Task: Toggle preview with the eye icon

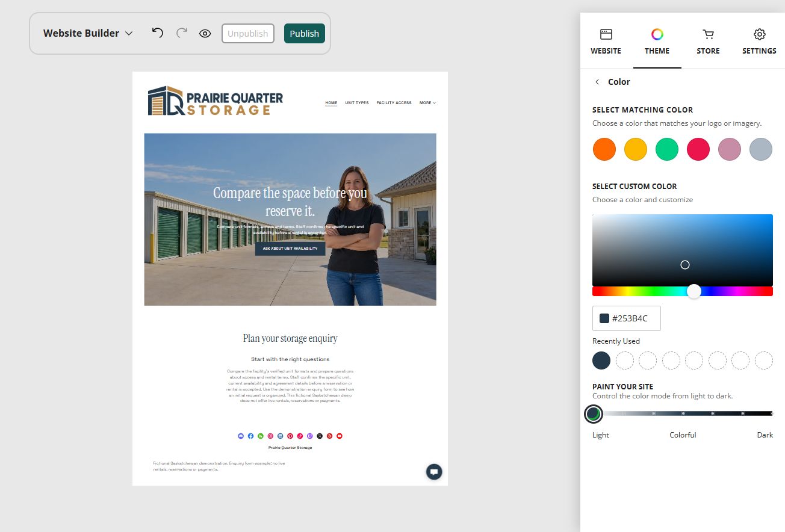Action: pos(205,34)
